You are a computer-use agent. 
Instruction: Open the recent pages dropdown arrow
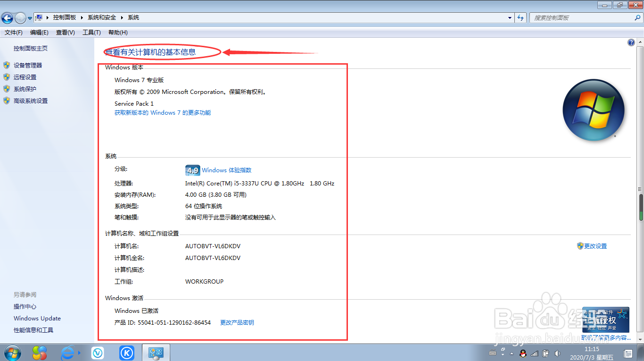click(x=30, y=18)
